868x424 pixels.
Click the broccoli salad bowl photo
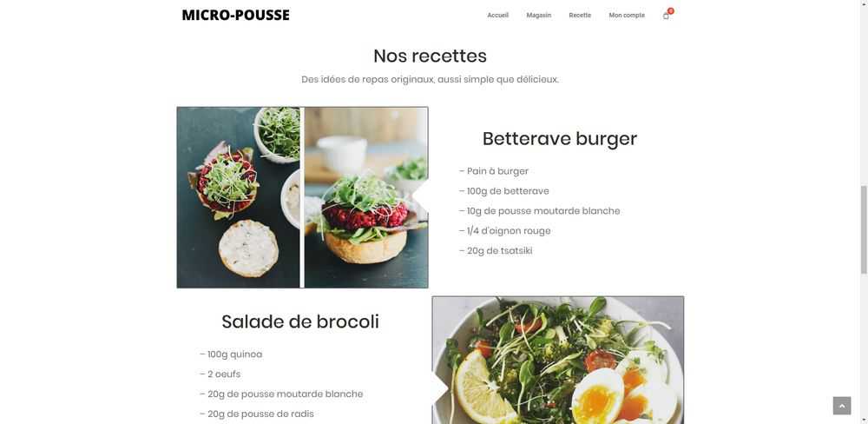click(558, 361)
